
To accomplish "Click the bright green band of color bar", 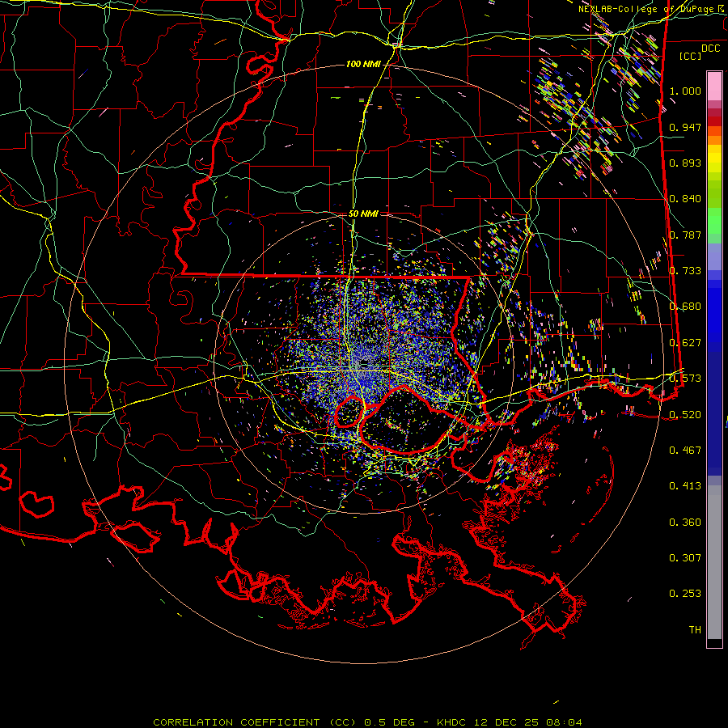I will point(714,221).
